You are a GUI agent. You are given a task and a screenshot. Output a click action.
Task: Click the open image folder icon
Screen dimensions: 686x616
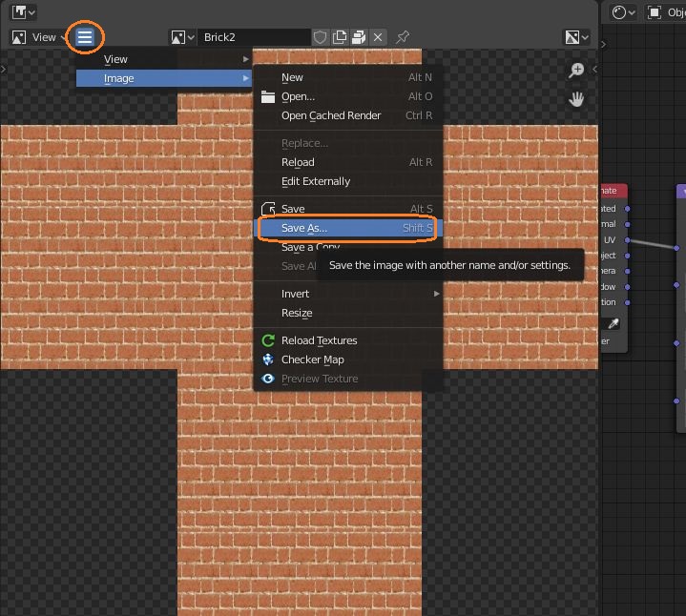click(359, 37)
